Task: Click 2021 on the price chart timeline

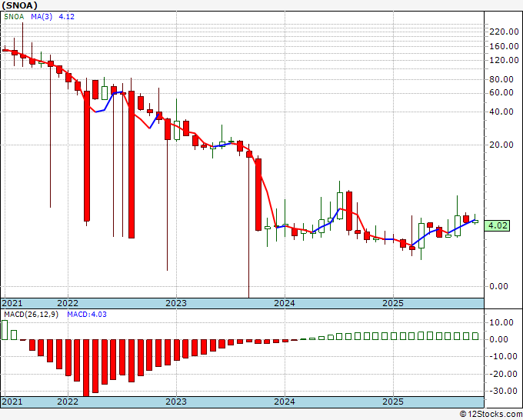Action: pyautogui.click(x=12, y=303)
